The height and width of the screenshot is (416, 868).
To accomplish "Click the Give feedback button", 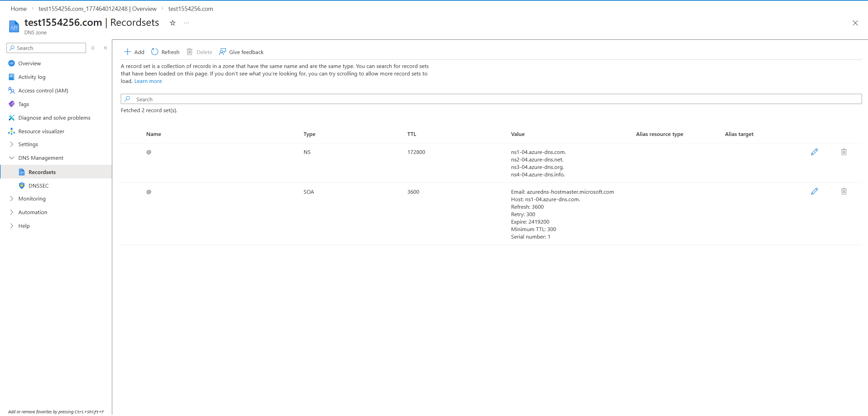I will click(x=241, y=52).
